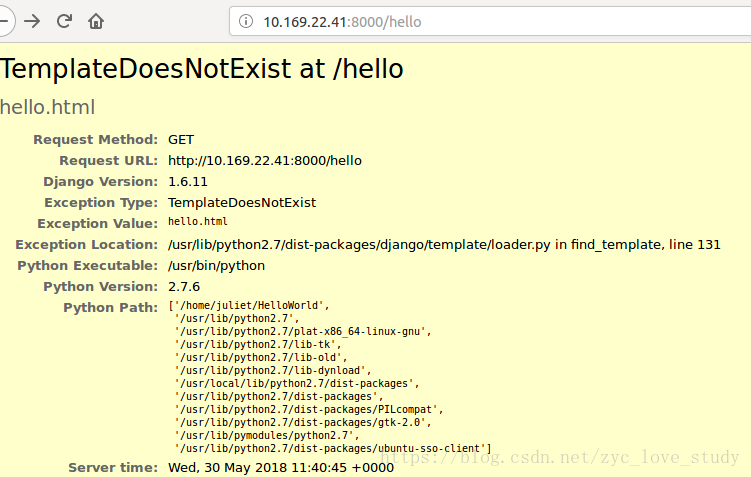Select the Server time label

(113, 468)
